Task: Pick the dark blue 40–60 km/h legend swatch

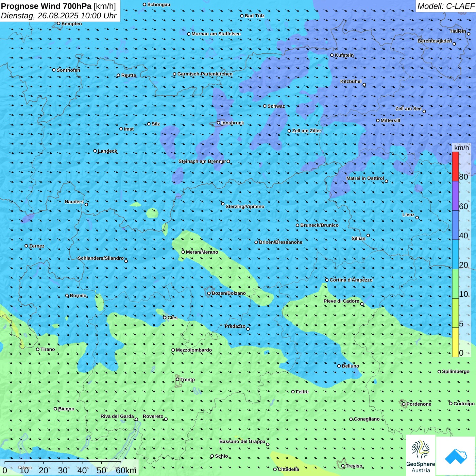Action: (x=455, y=225)
